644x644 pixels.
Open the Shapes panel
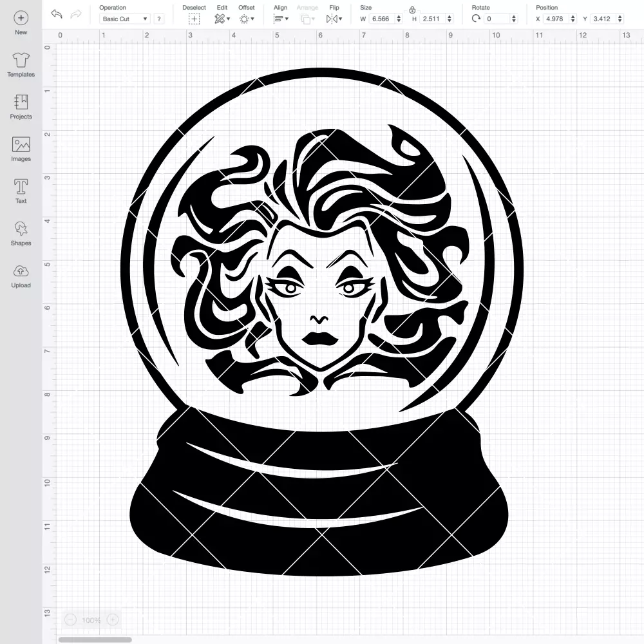pos(21,233)
